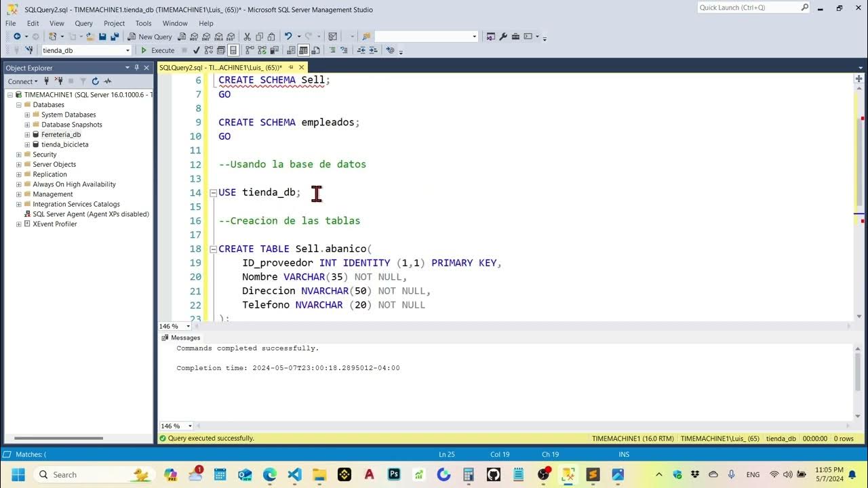Screen dimensions: 868x488
Task: Click the Execute query button
Action: point(157,50)
